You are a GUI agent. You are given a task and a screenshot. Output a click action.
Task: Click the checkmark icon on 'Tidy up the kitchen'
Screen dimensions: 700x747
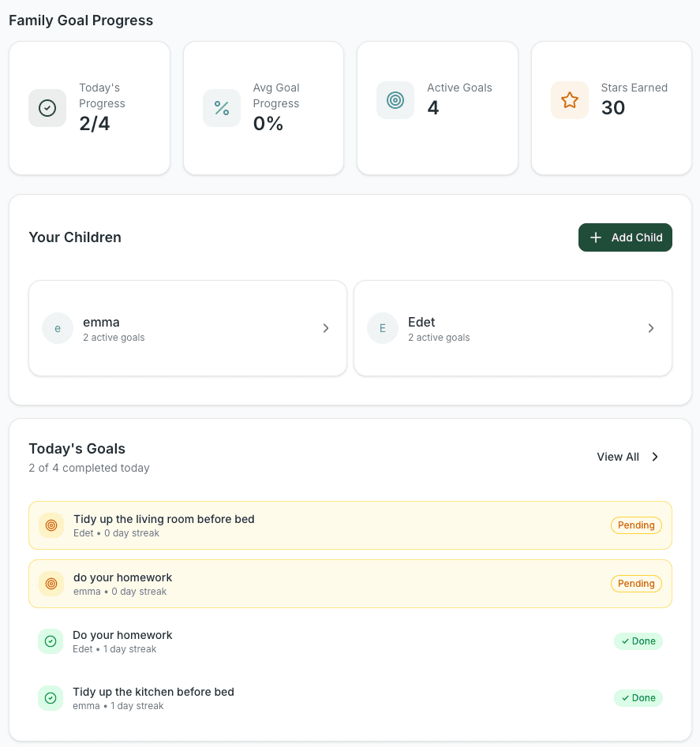51,698
